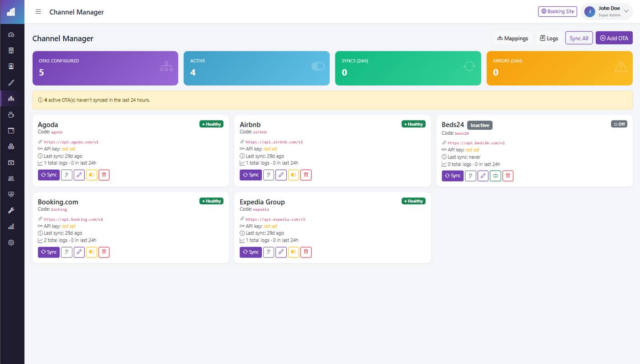The width and height of the screenshot is (640, 364).
Task: Deactivate Expedia Group using its yellow toggle button
Action: click(294, 252)
